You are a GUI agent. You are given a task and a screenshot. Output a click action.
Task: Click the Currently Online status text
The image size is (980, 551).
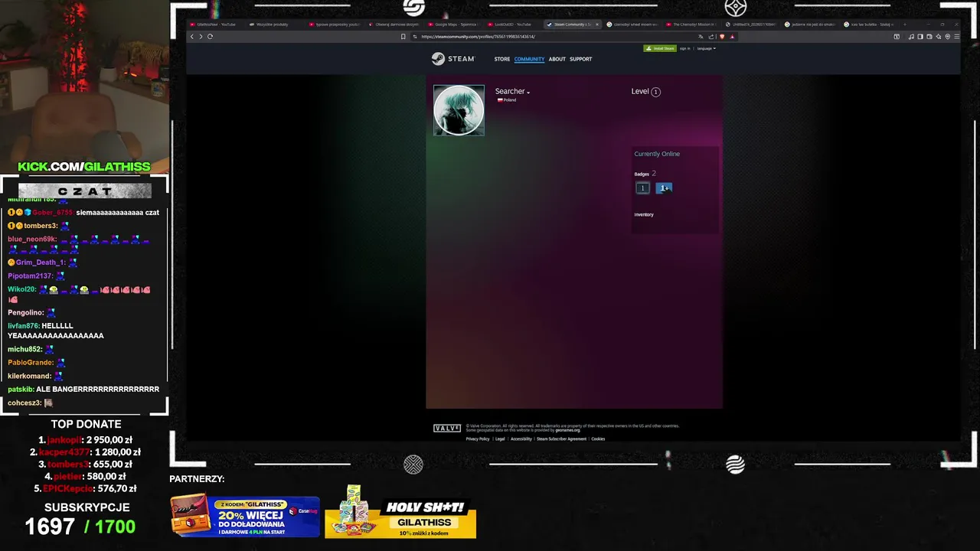click(657, 154)
